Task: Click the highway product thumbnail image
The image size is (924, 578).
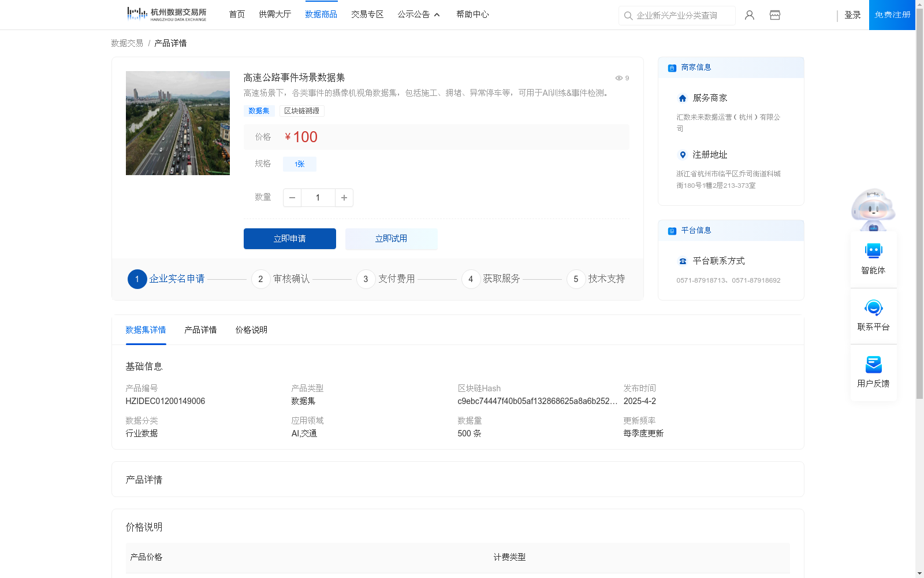Action: (x=177, y=123)
